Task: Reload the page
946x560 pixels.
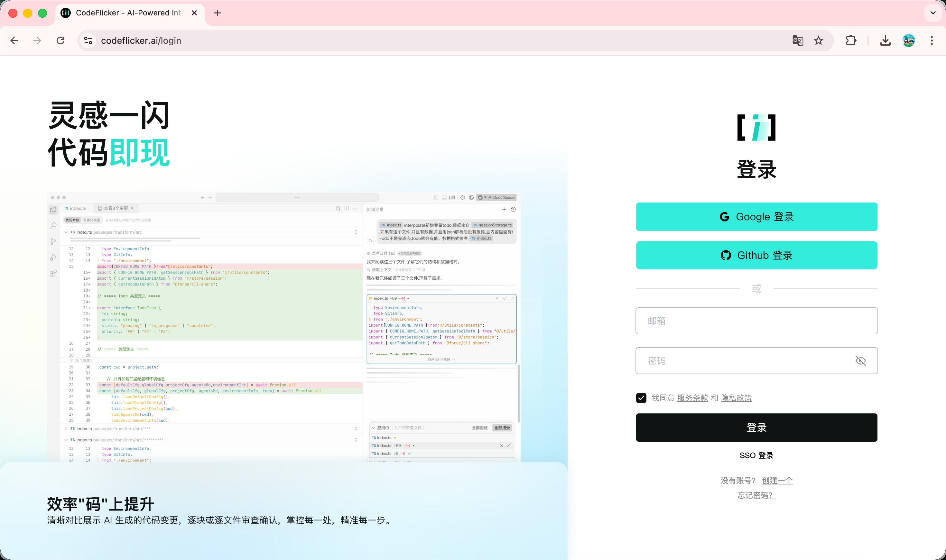Action: 60,41
